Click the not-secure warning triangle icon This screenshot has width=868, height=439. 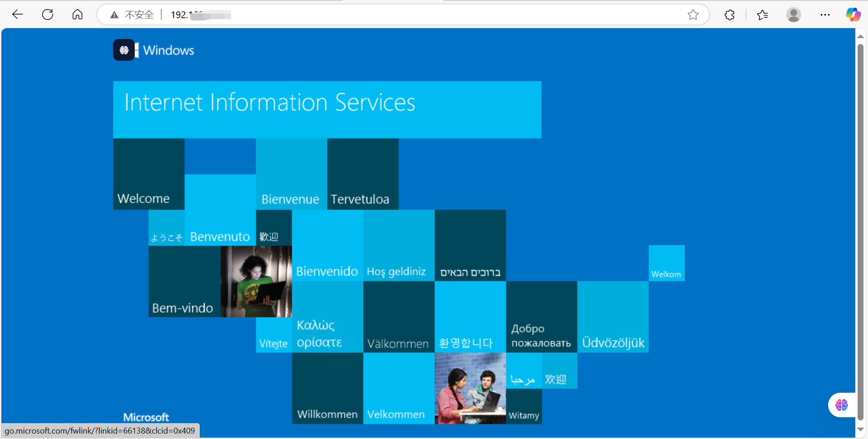tap(114, 15)
